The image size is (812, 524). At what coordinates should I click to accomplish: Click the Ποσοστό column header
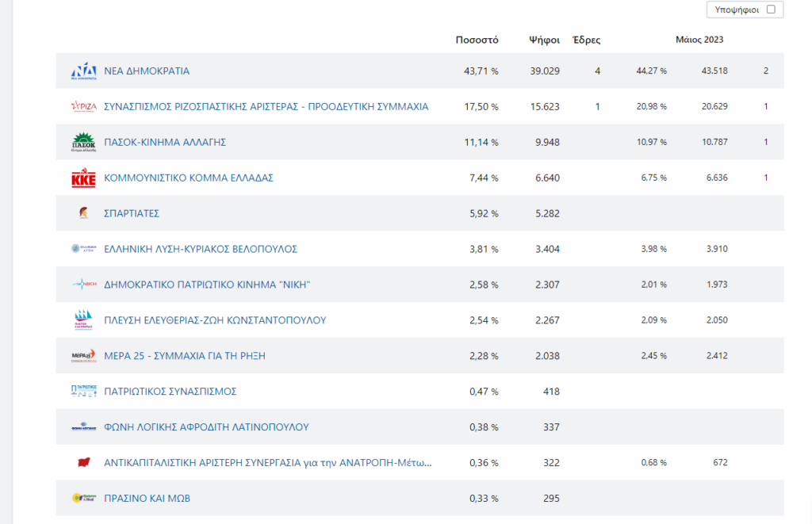[477, 40]
